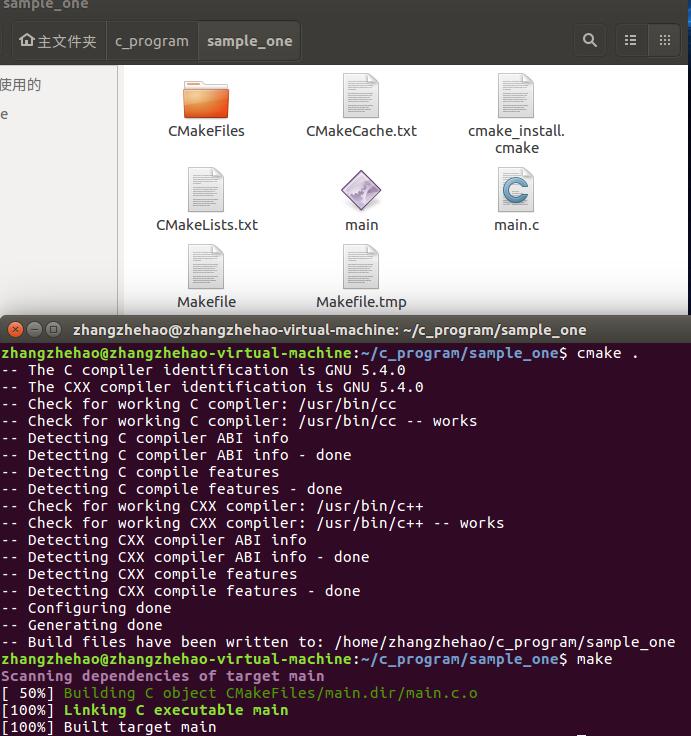691x736 pixels.
Task: Click 'Built target main' terminal line
Action: tap(139, 727)
